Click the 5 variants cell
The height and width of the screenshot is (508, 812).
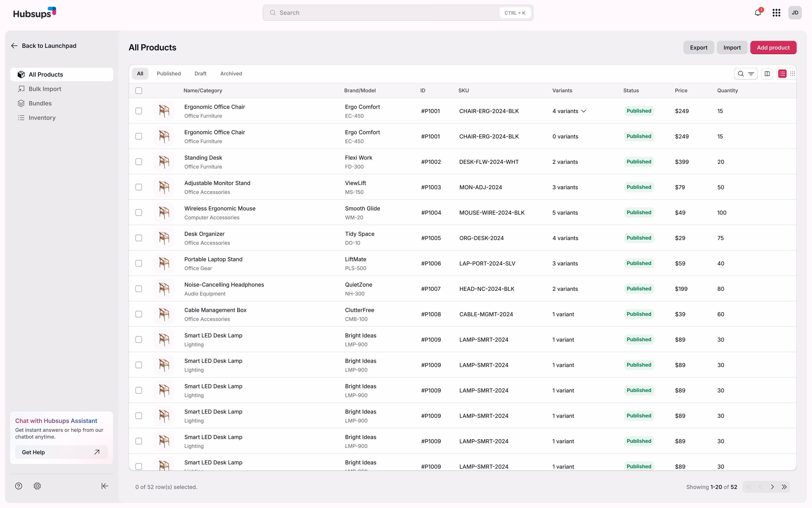pos(565,213)
